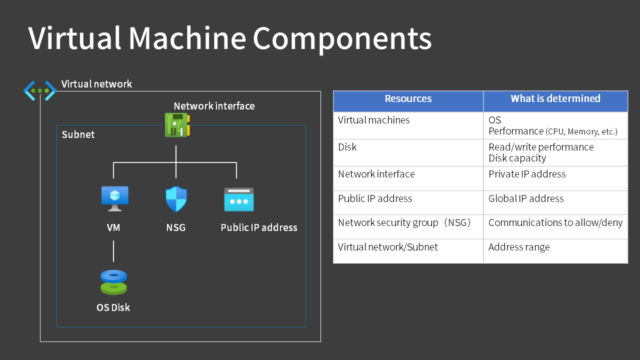Click the 'Network interface' diagram label
The height and width of the screenshot is (360, 640).
tap(214, 106)
